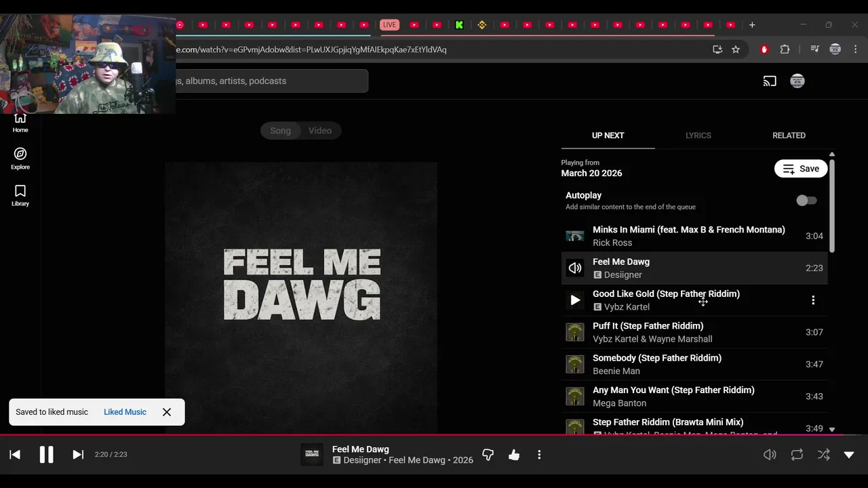The image size is (868, 488).
Task: Open the Lyrics tab
Action: (x=698, y=136)
